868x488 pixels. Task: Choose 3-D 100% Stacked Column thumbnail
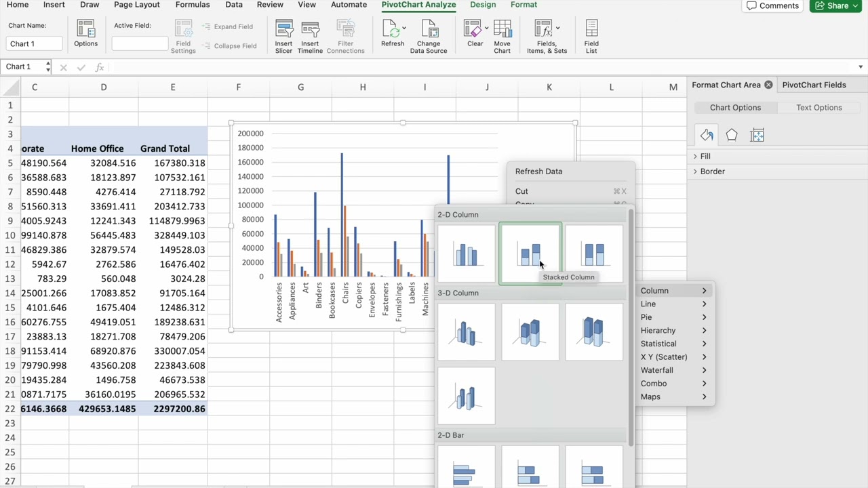pyautogui.click(x=594, y=332)
